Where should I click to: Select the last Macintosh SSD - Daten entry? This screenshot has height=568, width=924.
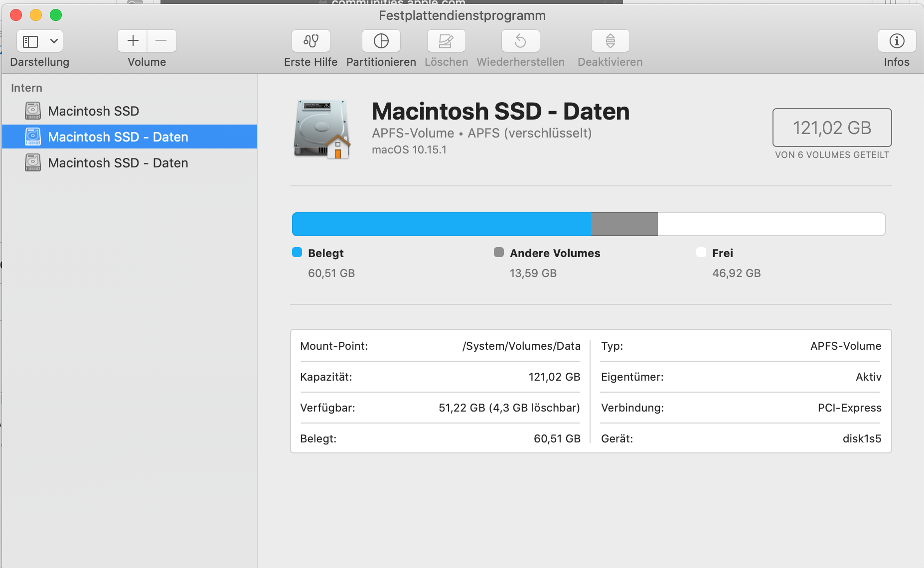click(x=118, y=163)
